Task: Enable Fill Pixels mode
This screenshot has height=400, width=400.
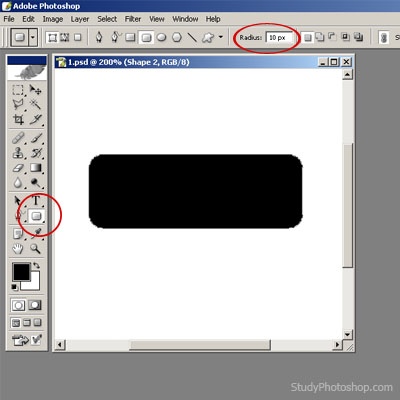Action: [x=77, y=37]
